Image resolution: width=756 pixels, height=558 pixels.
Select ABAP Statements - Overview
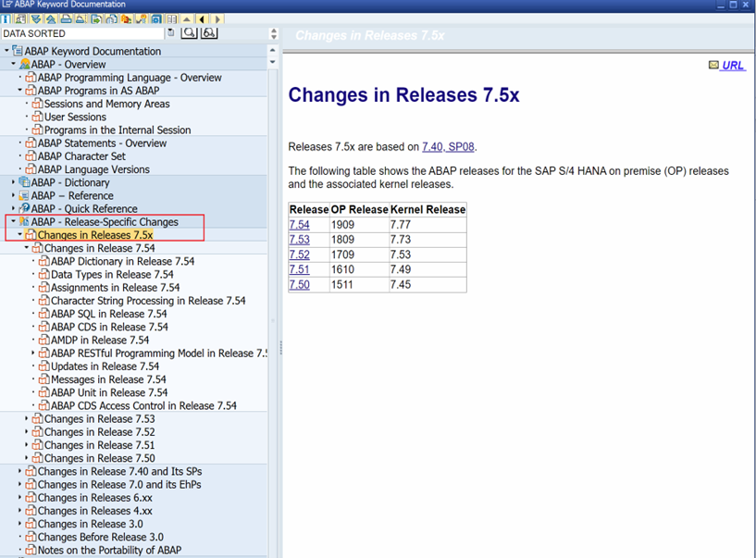102,143
